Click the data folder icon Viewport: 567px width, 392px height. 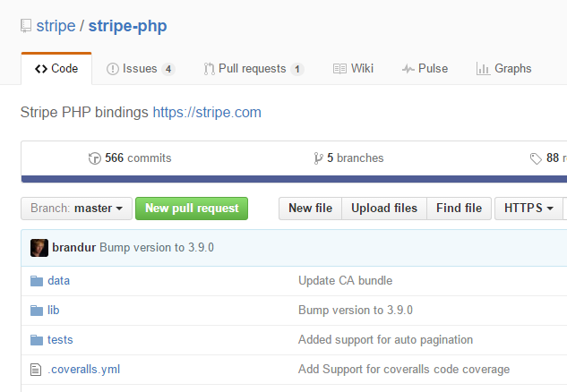pos(37,281)
